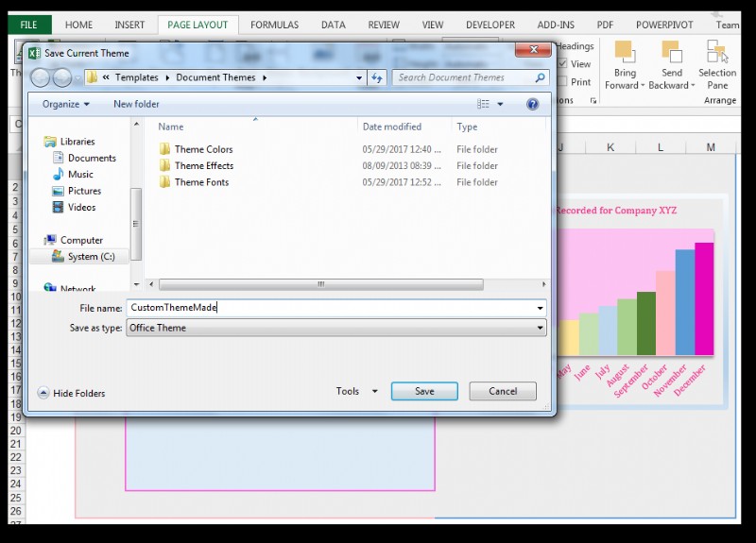
Task: Open the File name dropdown arrow
Action: coord(540,308)
